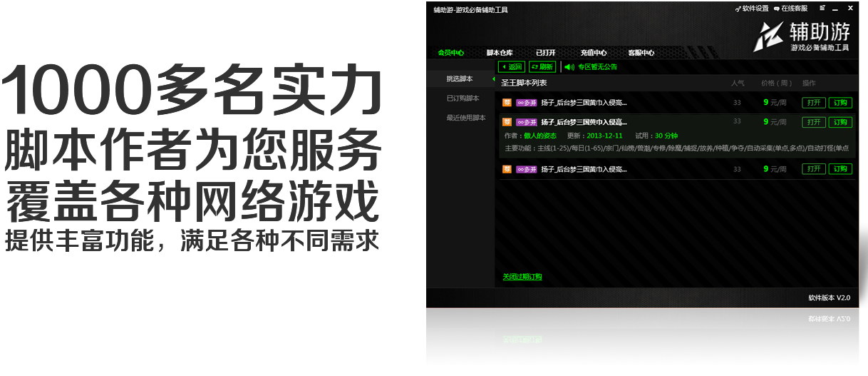Click 订购 in the first script row

click(840, 103)
